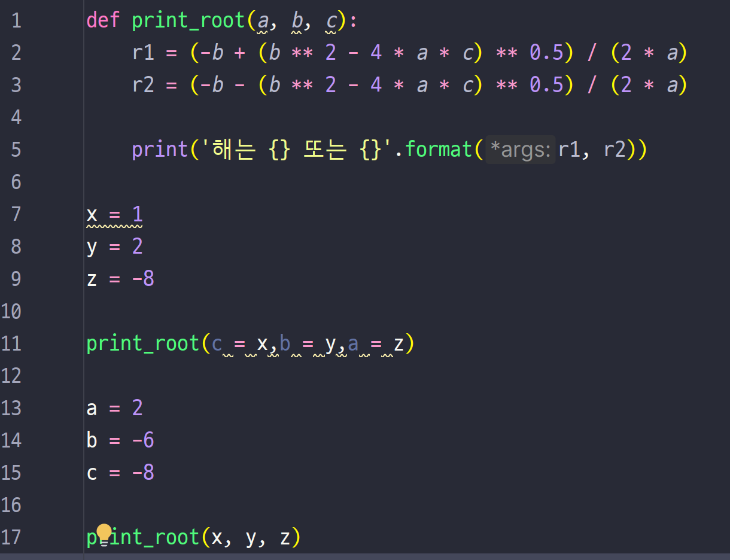The height and width of the screenshot is (560, 730).
Task: Click the 'y = 2' assignment on line 8
Action: (115, 246)
